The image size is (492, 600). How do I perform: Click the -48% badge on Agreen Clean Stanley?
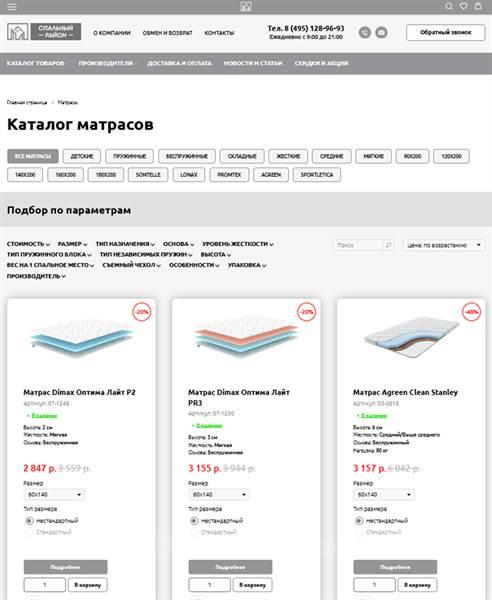(471, 312)
